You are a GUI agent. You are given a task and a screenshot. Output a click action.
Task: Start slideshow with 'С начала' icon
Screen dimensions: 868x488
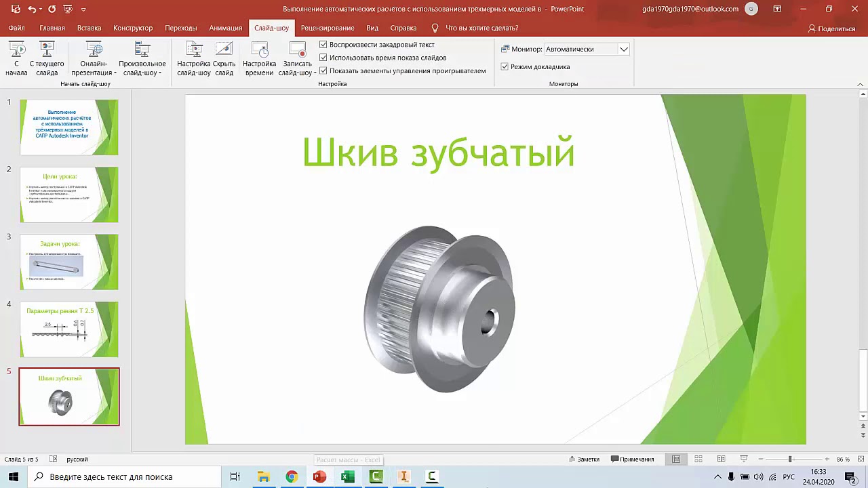point(16,58)
